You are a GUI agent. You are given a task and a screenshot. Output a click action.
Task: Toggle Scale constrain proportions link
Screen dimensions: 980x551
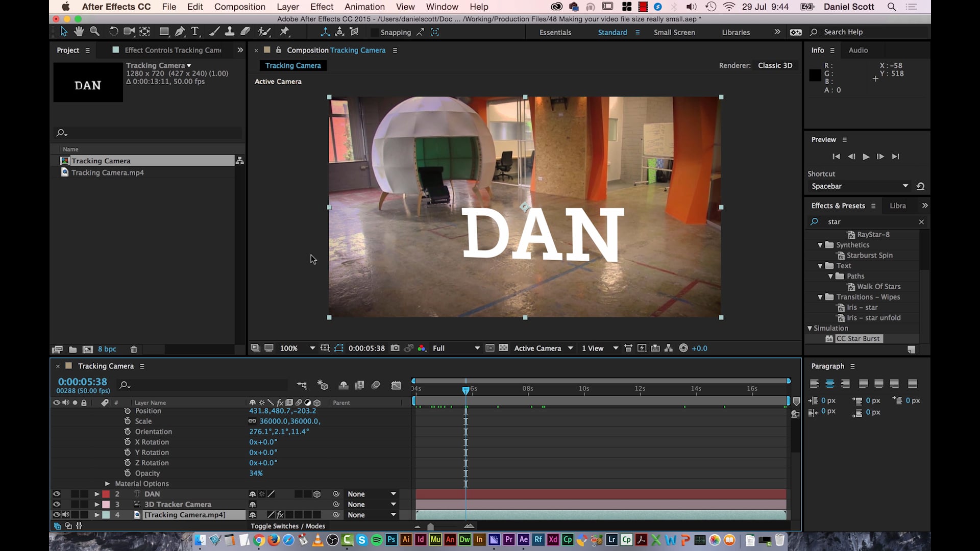pos(252,421)
